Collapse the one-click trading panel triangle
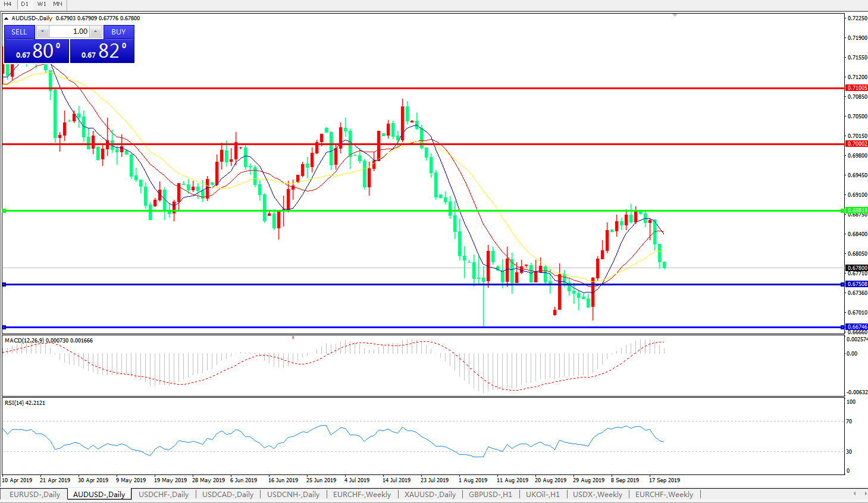This screenshot has height=503, width=868. (7, 18)
